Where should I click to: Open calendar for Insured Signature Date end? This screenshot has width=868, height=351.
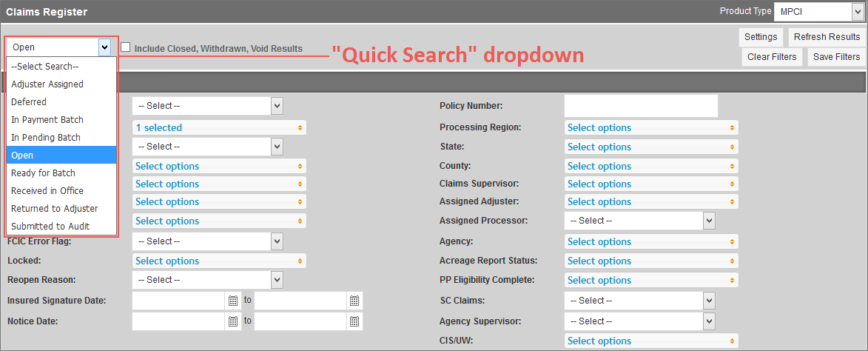pyautogui.click(x=354, y=301)
